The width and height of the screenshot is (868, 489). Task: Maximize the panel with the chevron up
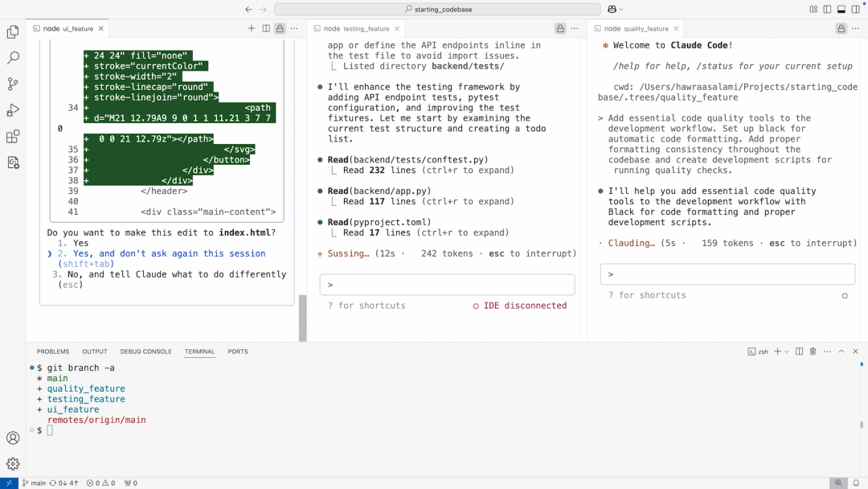coord(841,351)
